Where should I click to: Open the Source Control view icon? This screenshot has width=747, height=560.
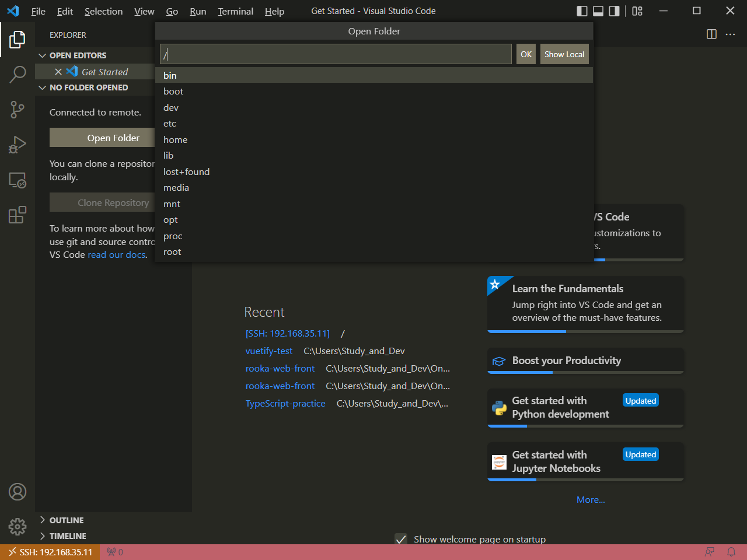pyautogui.click(x=18, y=109)
